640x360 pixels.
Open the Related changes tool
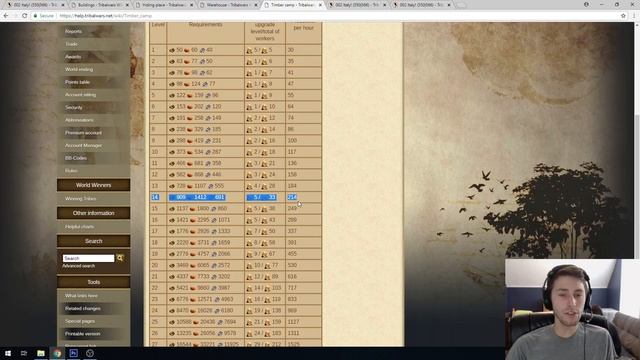(82, 309)
